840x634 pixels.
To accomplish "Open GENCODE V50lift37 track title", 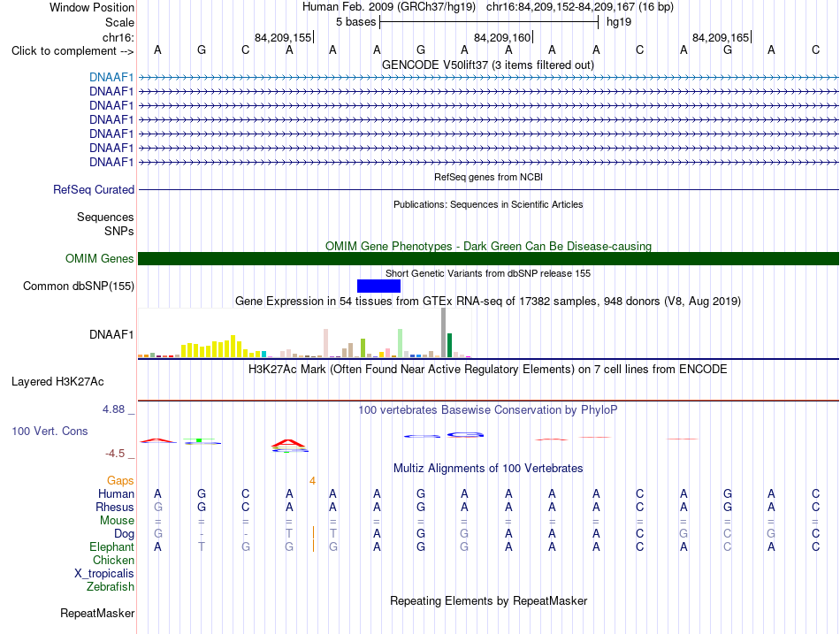I will (488, 65).
